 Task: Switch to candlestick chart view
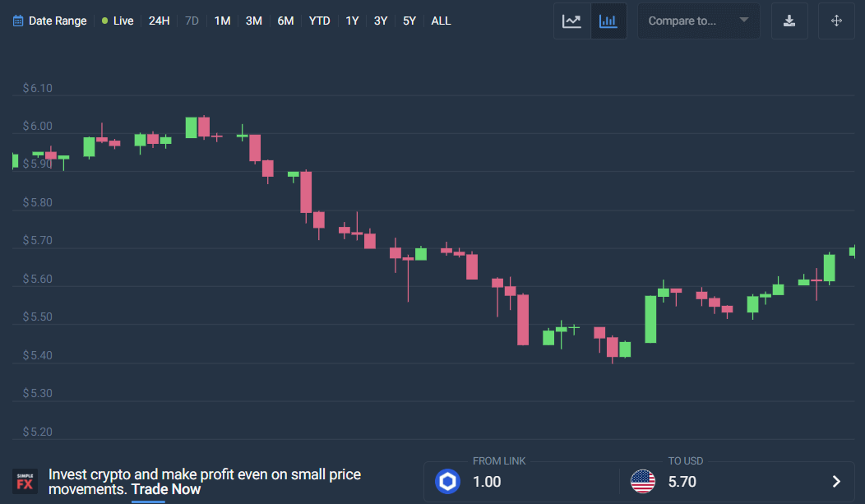(608, 21)
